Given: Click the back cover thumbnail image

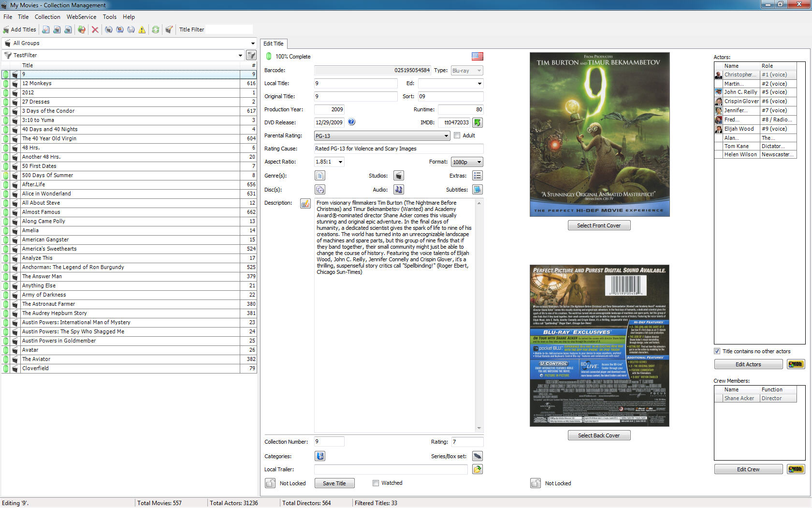Looking at the screenshot, I should click(599, 345).
